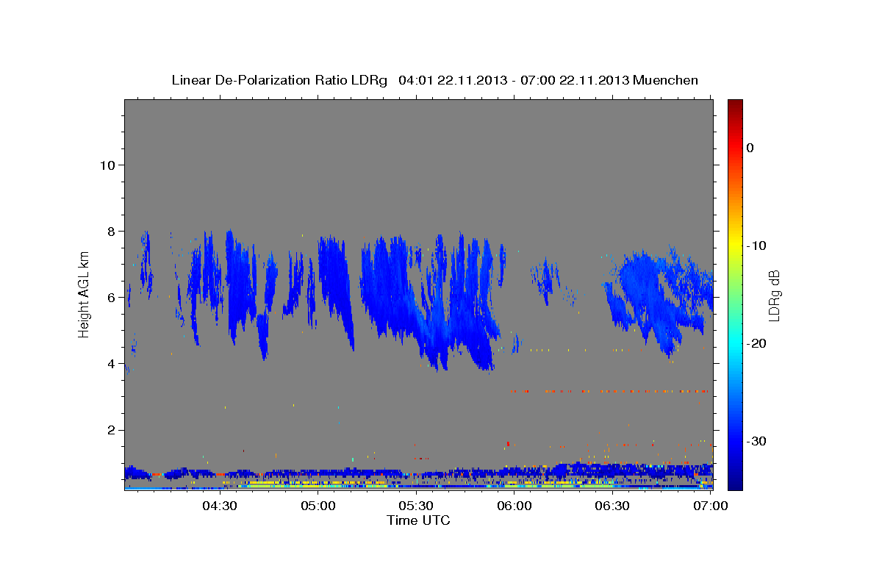The width and height of the screenshot is (882, 588).
Task: Click the 05:00 time tick label
Action: (318, 506)
